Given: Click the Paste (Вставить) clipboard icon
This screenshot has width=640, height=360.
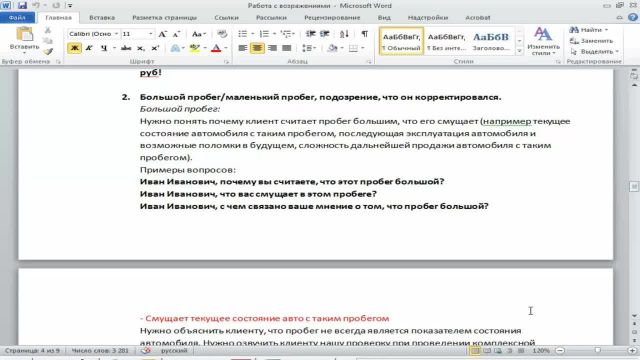Looking at the screenshot, I should (24, 34).
